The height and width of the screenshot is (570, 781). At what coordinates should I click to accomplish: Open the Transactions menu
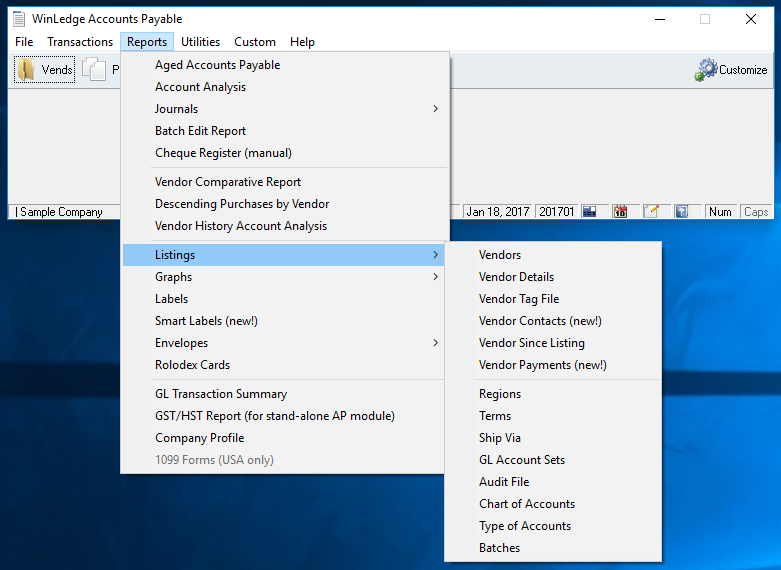[80, 42]
